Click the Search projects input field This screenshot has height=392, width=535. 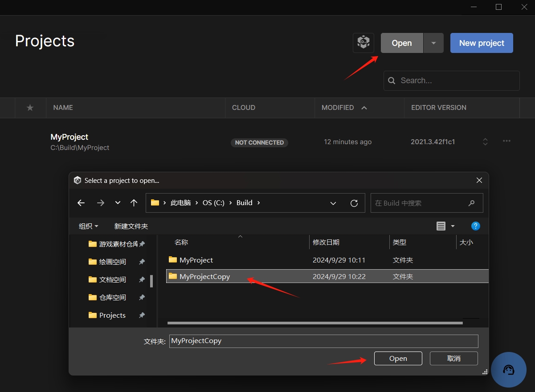[457, 81]
